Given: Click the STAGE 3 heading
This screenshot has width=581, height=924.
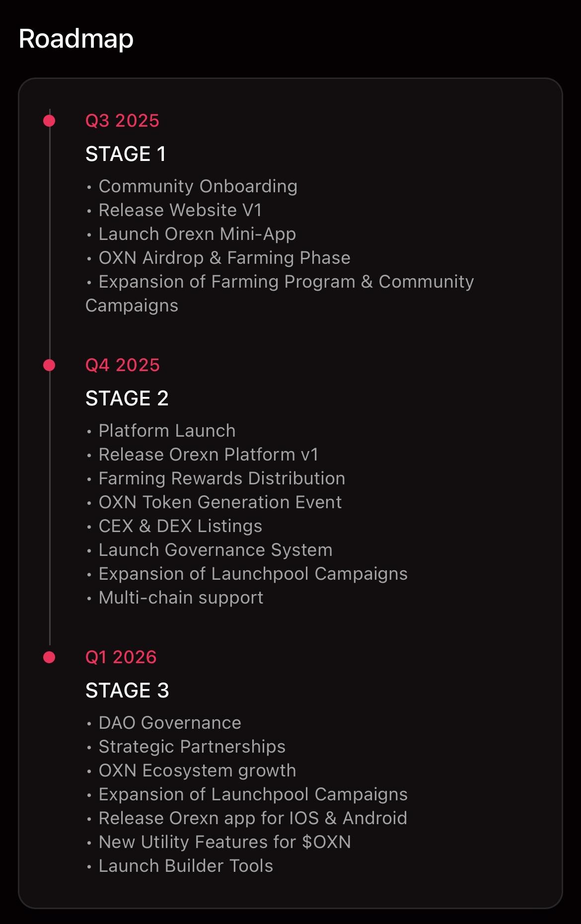Looking at the screenshot, I should click(x=127, y=691).
